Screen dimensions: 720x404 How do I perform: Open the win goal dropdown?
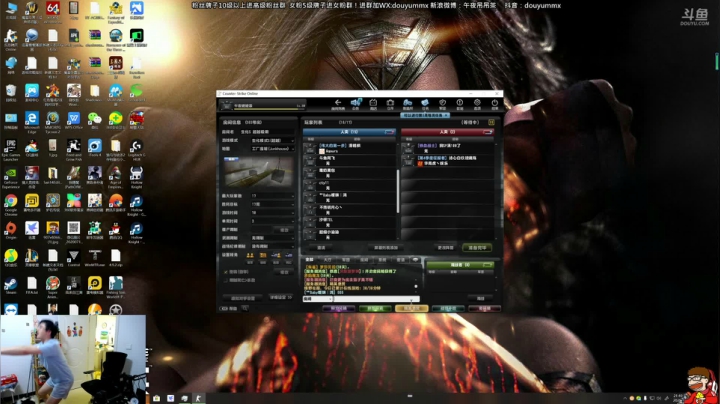[x=272, y=204]
